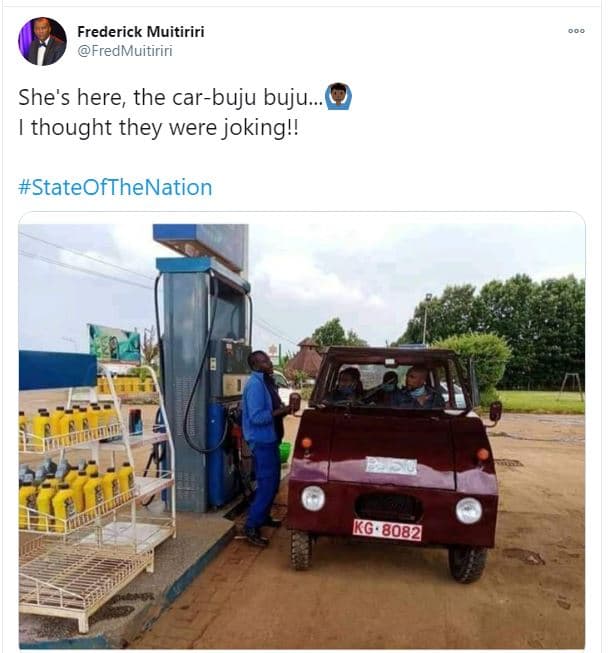Click the green billboard behind the pump
Viewport: 614px width, 653px height.
point(114,343)
